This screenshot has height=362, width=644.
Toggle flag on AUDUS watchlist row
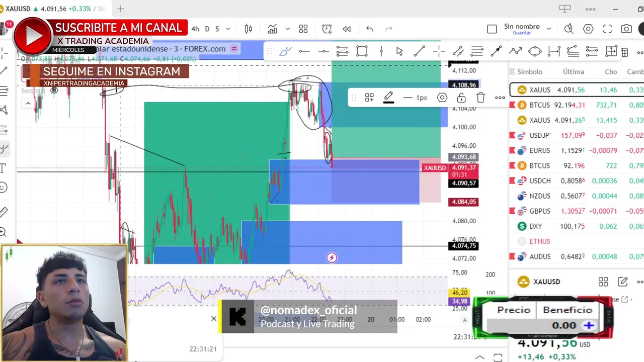point(512,256)
